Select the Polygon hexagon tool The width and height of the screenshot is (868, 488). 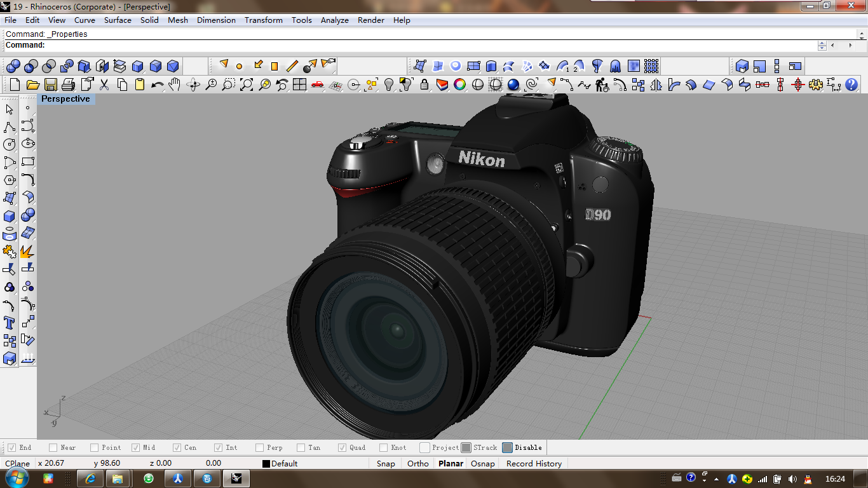[x=10, y=180]
